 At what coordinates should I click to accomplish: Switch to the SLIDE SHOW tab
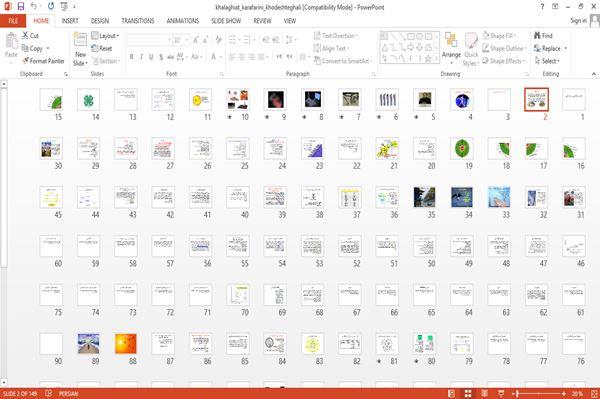coord(226,21)
